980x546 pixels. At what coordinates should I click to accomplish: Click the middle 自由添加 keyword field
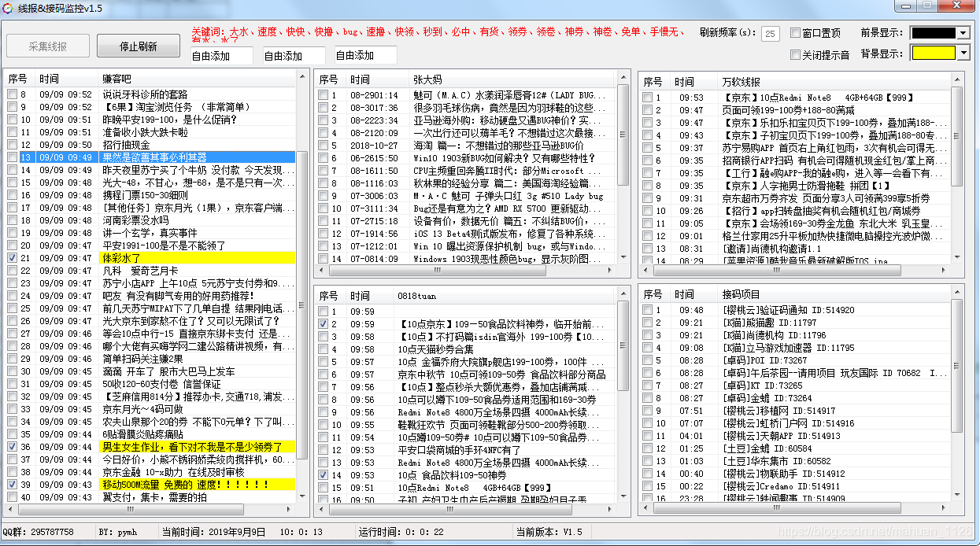(x=294, y=56)
